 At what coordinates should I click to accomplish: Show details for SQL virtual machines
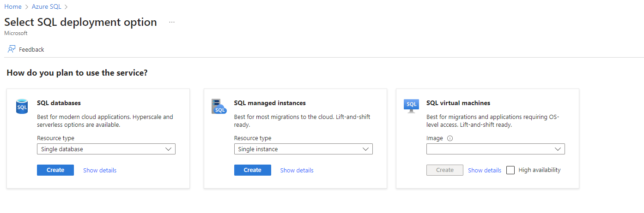click(485, 170)
